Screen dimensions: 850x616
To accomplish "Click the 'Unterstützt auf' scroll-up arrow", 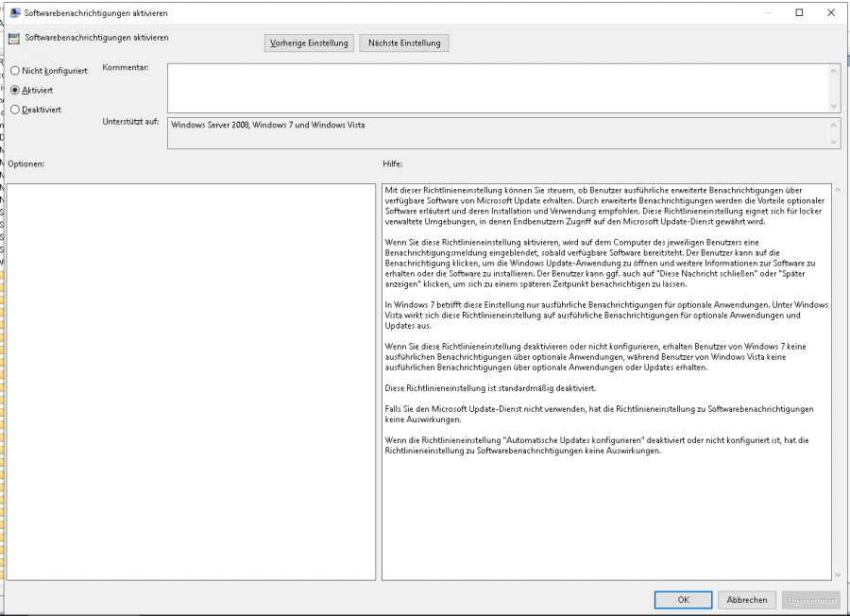I will [834, 124].
